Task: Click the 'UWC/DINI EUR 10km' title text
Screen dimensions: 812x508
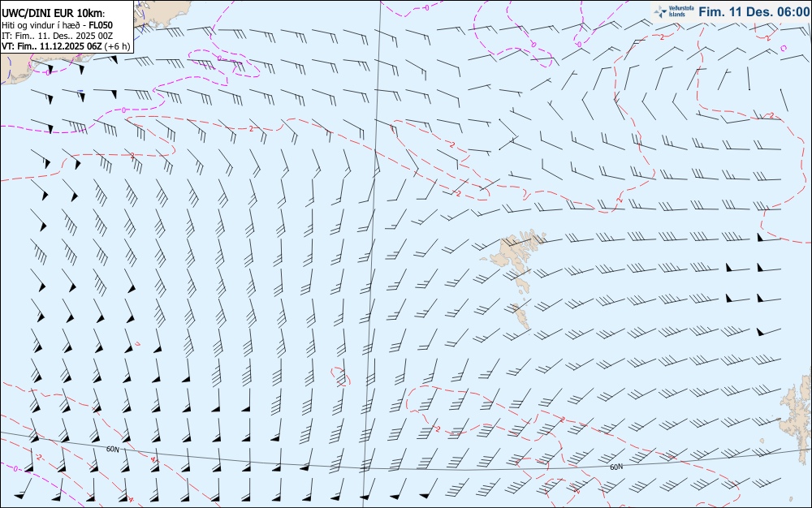Action: click(53, 14)
